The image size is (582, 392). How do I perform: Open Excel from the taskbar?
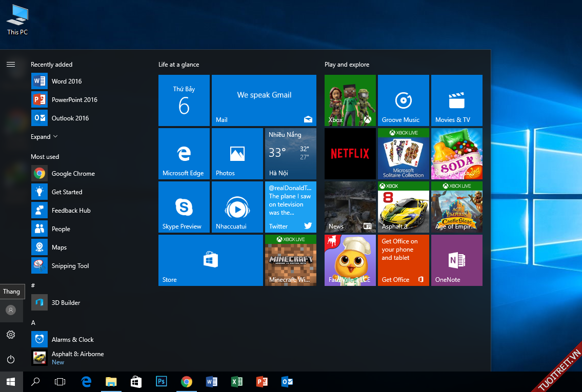(236, 382)
